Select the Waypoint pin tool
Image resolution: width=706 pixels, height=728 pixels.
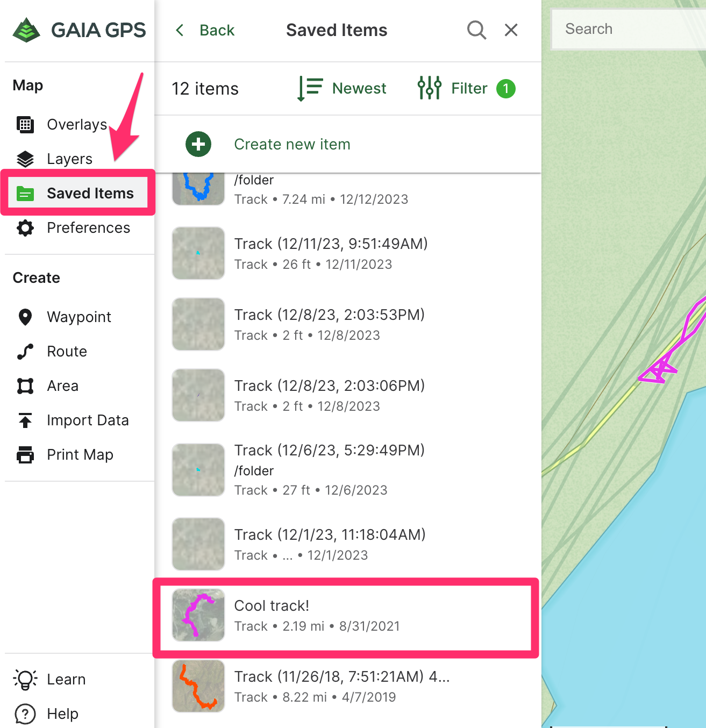(25, 317)
